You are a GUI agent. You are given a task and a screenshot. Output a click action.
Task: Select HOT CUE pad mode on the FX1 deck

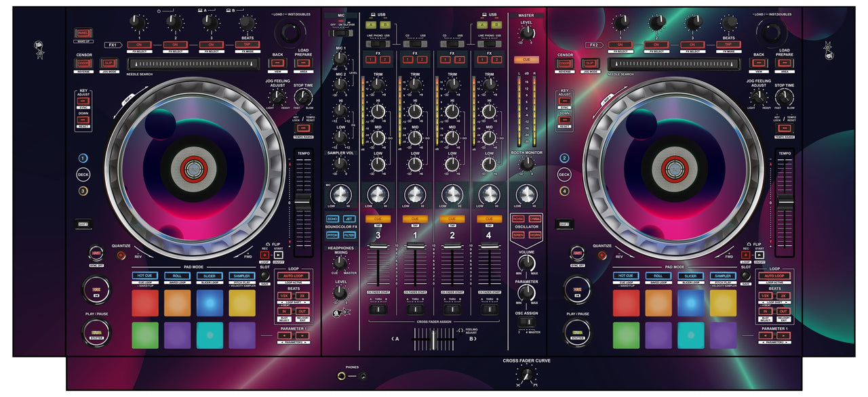(144, 276)
